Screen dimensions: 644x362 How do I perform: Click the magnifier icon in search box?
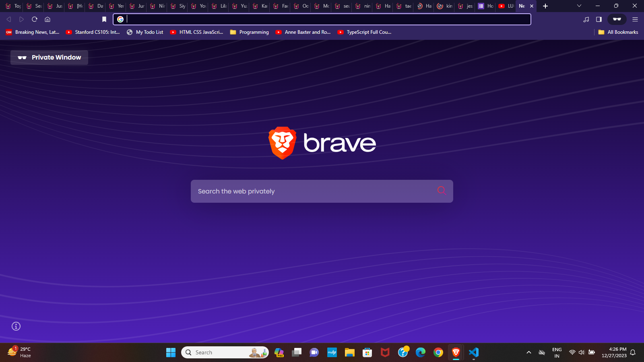pos(442,190)
